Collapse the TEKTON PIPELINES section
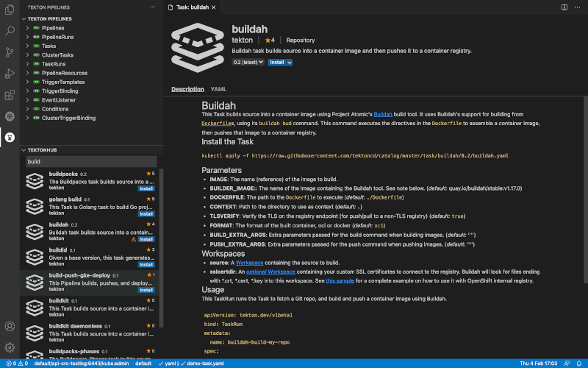This screenshot has height=368, width=588. click(x=24, y=19)
